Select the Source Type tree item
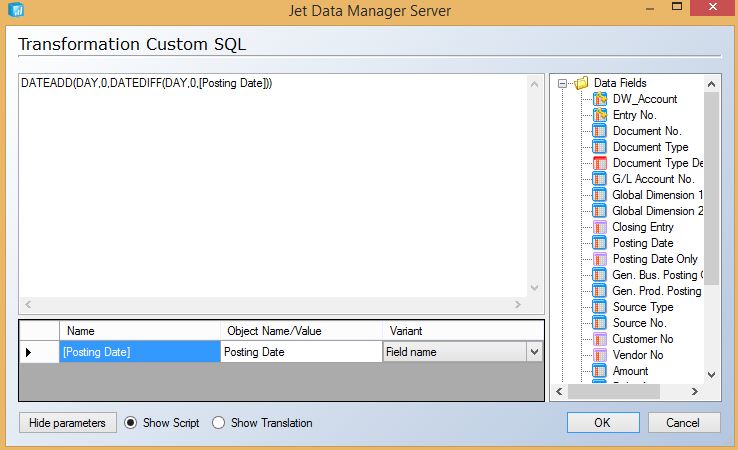Image resolution: width=738 pixels, height=450 pixels. [643, 307]
